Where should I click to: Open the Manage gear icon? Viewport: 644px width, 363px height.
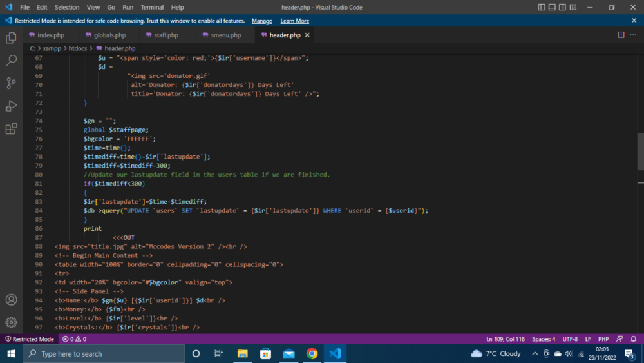pos(11,322)
